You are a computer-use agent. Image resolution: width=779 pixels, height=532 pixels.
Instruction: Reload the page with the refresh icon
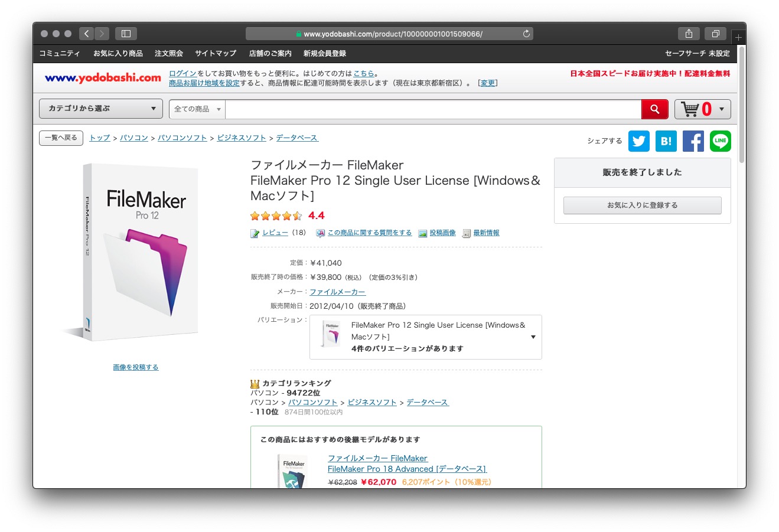tap(526, 34)
